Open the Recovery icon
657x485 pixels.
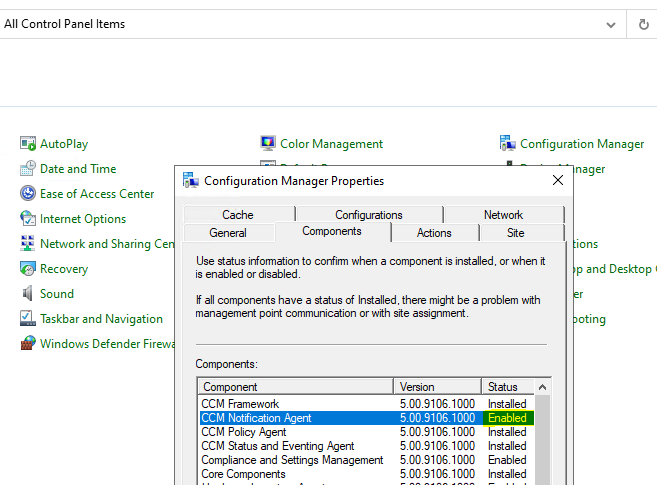pyautogui.click(x=28, y=268)
